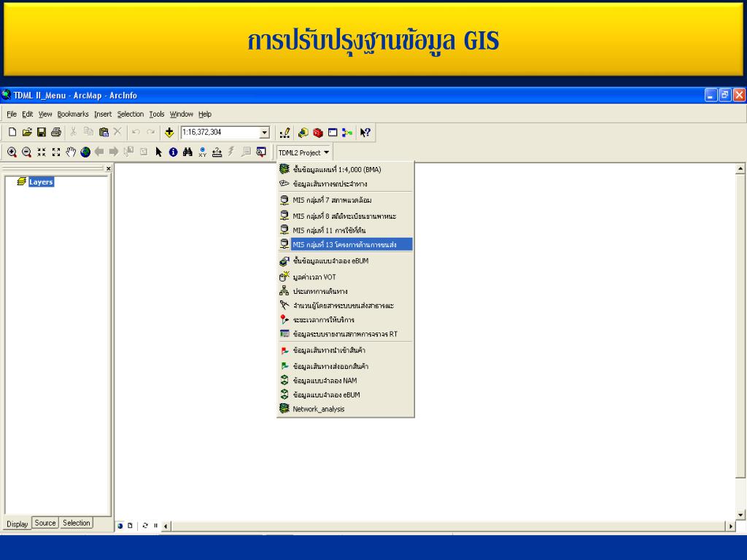This screenshot has height=560, width=747.
Task: Click the Refresh map button
Action: tap(145, 526)
